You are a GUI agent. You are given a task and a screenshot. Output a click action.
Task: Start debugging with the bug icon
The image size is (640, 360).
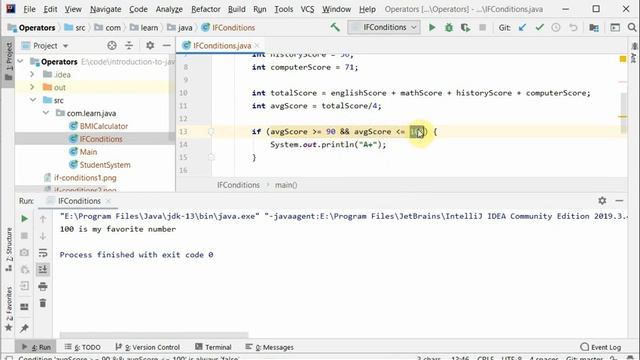pyautogui.click(x=449, y=27)
